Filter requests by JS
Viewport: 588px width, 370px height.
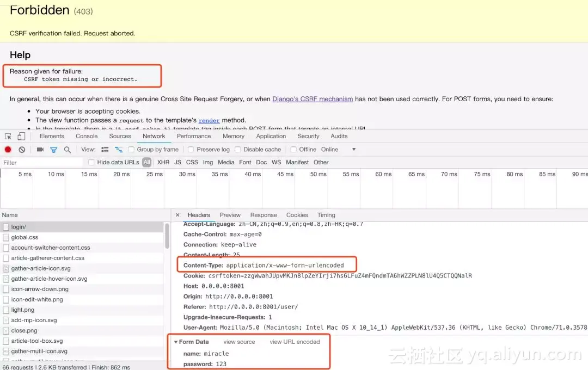click(x=177, y=162)
